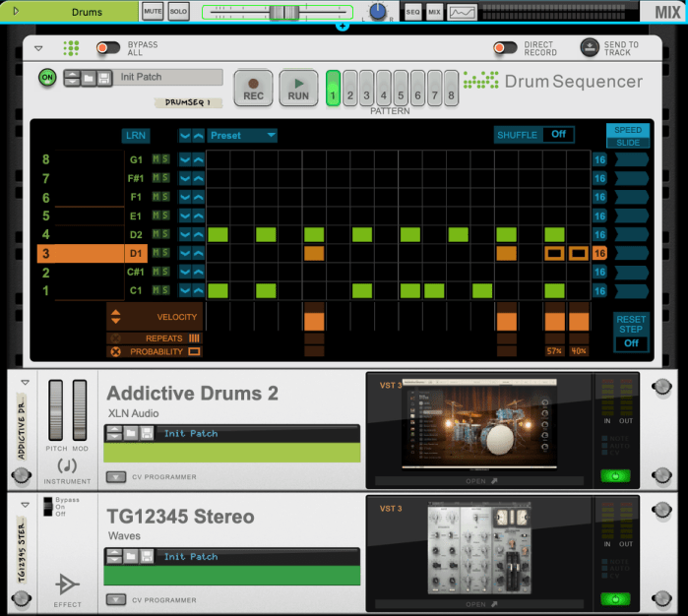Click the Send to Track icon

pos(589,47)
